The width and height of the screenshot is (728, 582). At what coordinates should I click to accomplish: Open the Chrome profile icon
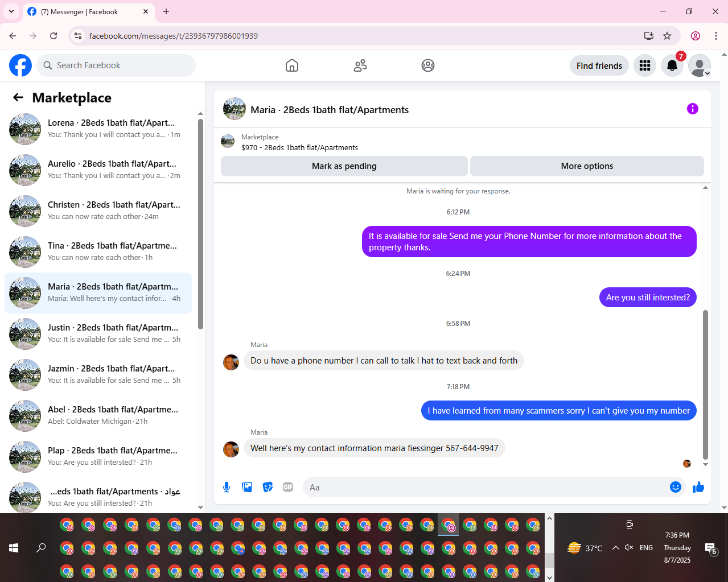click(696, 36)
